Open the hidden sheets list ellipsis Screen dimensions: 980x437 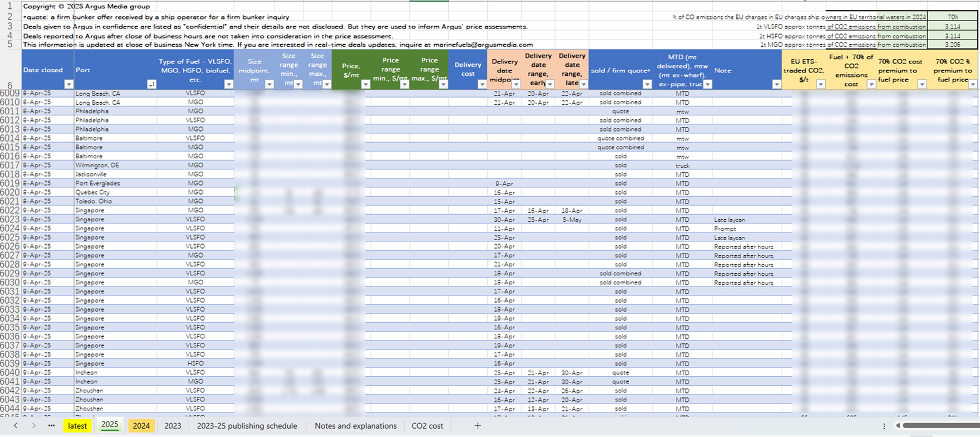[51, 425]
